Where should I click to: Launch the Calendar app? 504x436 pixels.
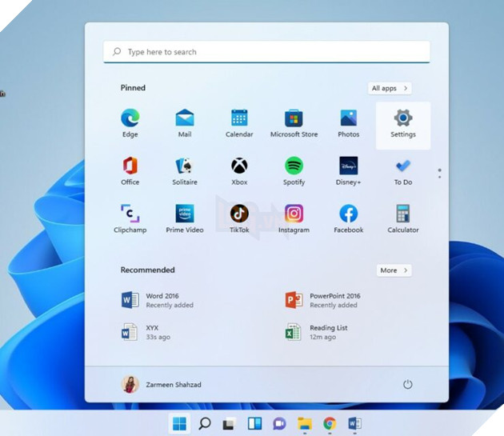tap(239, 123)
